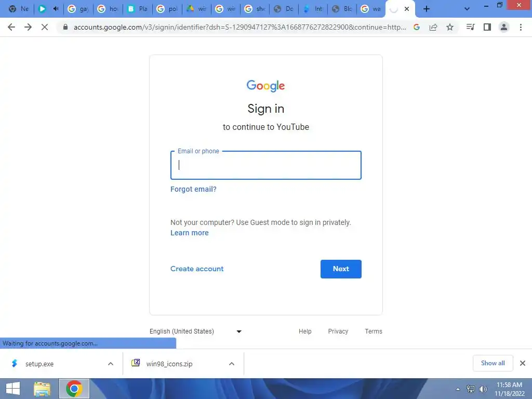Viewport: 532px width, 399px height.
Task: Click the address bar URL
Action: click(240, 27)
